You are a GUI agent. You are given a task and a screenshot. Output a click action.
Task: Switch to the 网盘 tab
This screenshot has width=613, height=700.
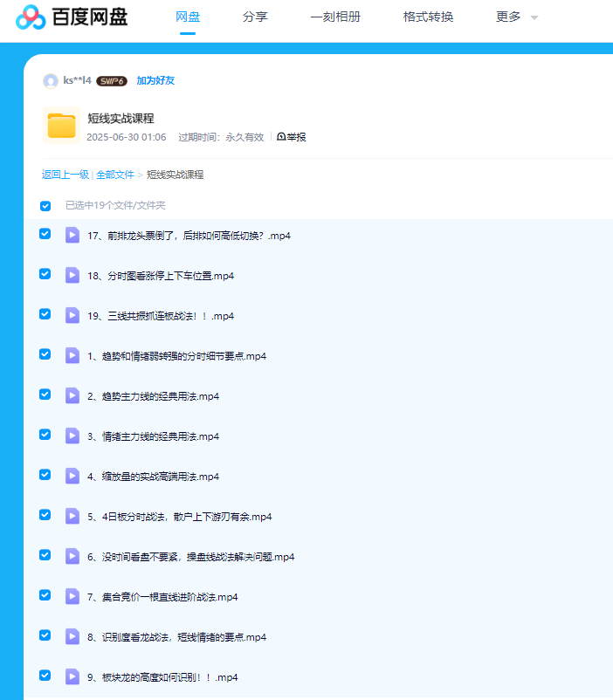point(188,17)
